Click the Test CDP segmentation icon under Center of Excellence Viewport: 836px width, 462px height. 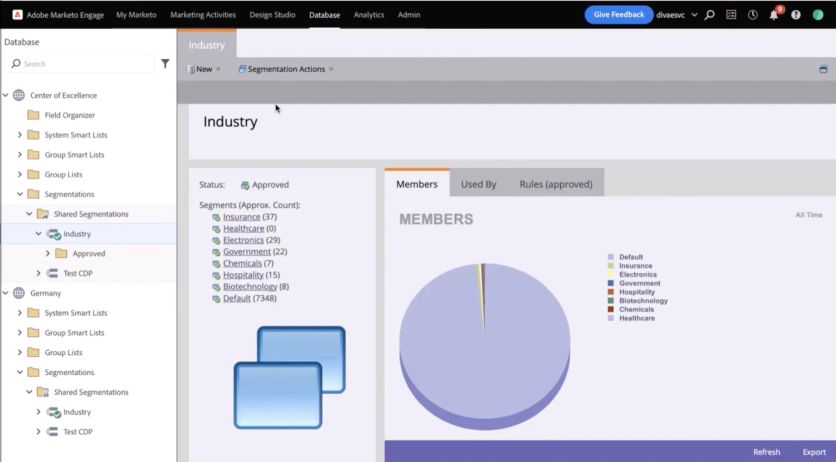point(52,273)
